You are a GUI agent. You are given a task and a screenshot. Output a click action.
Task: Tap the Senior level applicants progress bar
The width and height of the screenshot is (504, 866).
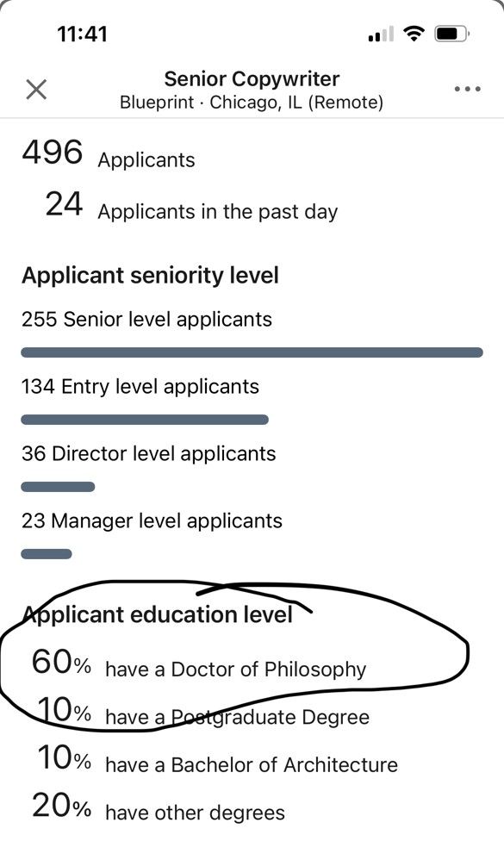coord(252,352)
